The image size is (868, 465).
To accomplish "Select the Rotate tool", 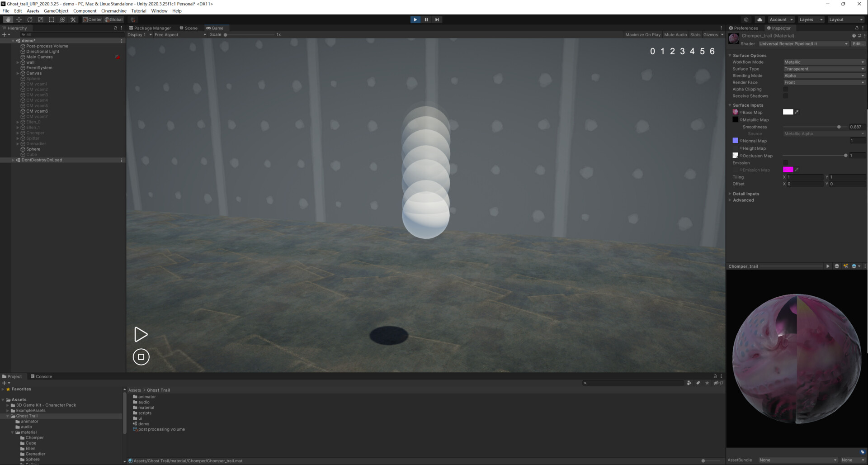I will coord(30,19).
